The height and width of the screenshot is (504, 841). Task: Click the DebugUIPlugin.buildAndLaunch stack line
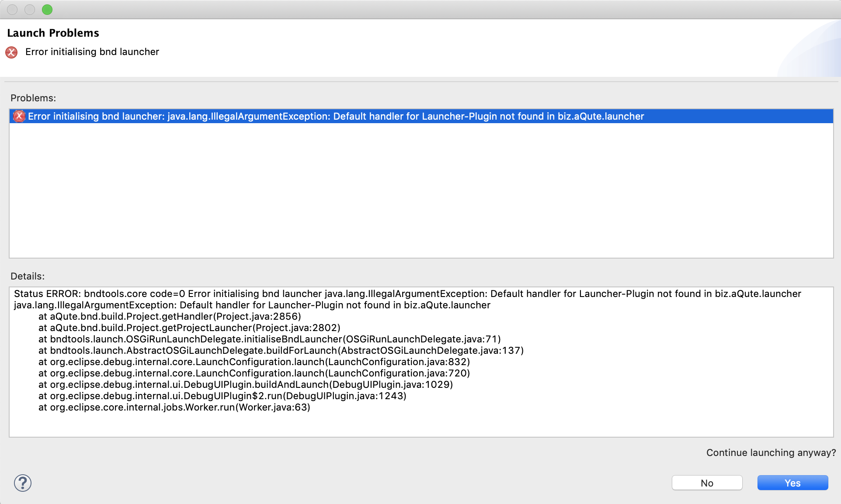click(x=246, y=384)
